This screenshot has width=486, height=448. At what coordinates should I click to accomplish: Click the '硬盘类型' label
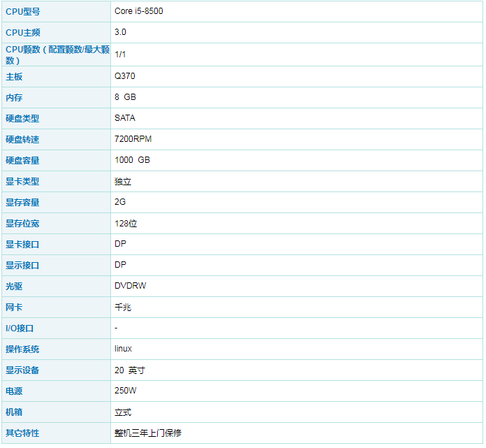click(x=22, y=119)
